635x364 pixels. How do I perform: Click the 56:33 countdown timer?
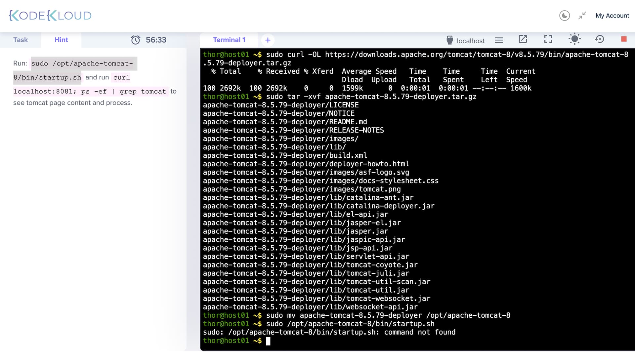click(156, 40)
